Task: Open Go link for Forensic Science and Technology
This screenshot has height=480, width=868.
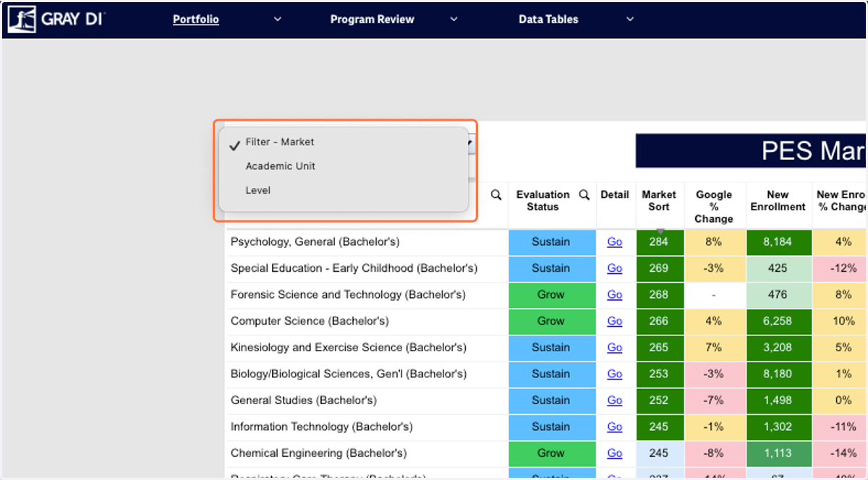Action: click(615, 295)
